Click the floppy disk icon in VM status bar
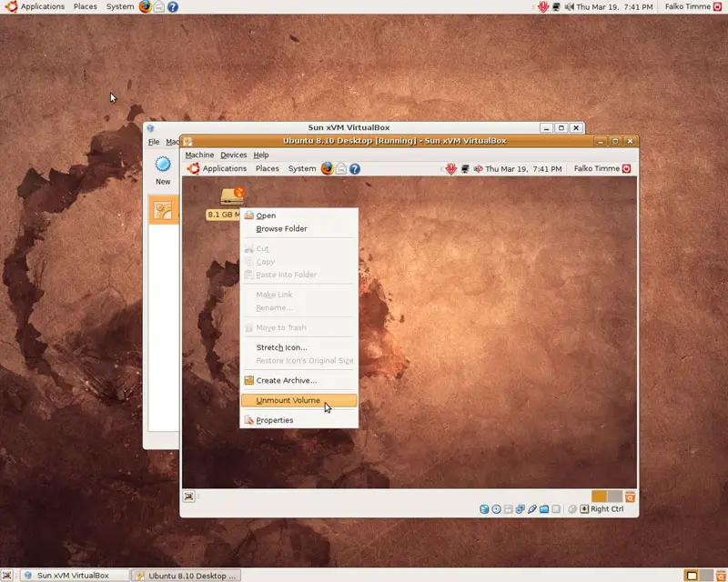 point(509,509)
